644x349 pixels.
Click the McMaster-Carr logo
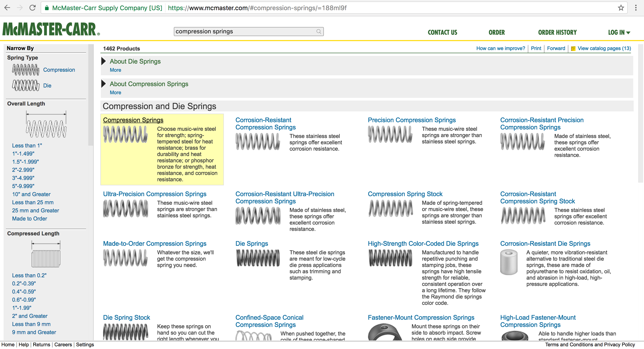click(51, 29)
